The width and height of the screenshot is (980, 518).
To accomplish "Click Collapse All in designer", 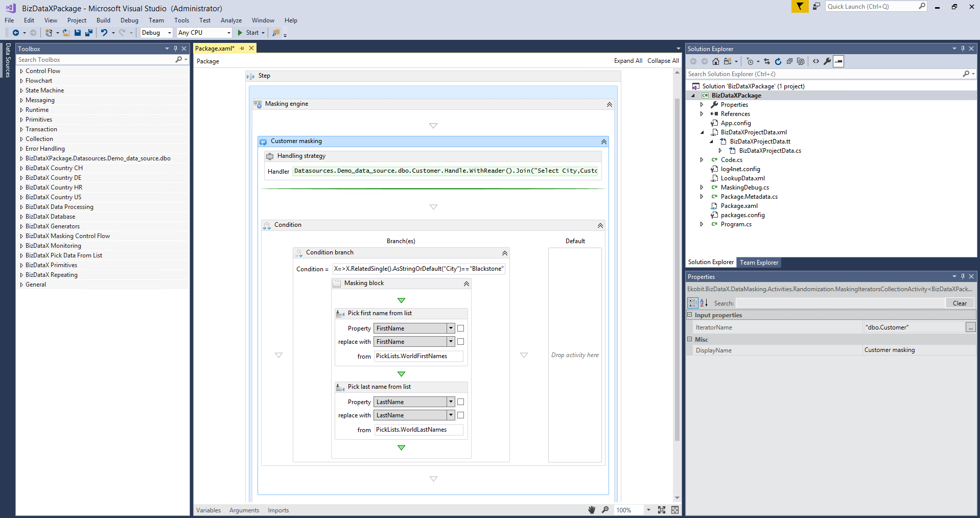I will tap(663, 61).
